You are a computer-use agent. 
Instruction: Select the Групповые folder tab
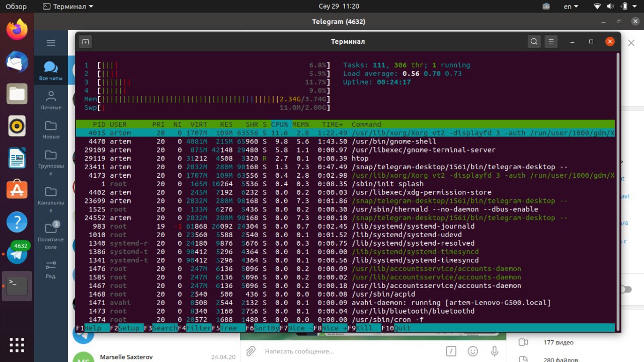(51, 161)
